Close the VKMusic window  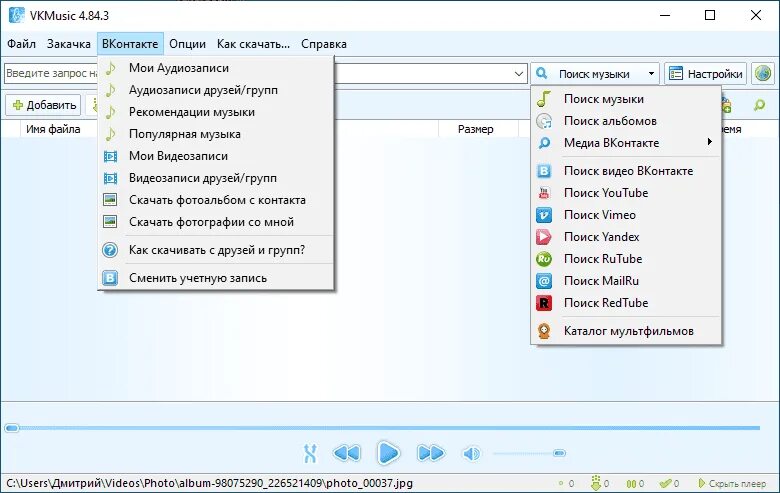point(756,15)
